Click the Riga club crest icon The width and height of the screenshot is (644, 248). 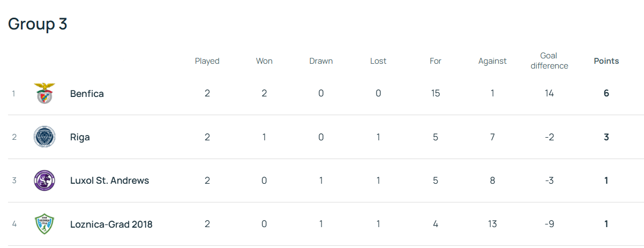[44, 137]
